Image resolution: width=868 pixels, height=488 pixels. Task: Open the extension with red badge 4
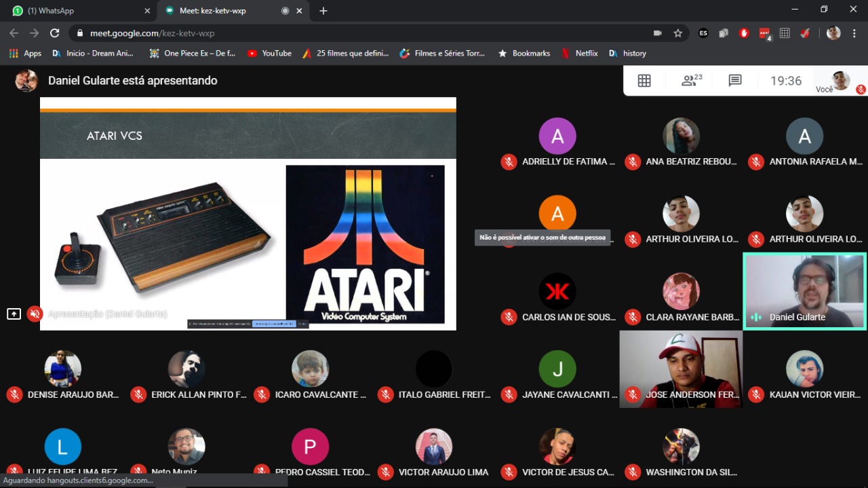coord(764,33)
